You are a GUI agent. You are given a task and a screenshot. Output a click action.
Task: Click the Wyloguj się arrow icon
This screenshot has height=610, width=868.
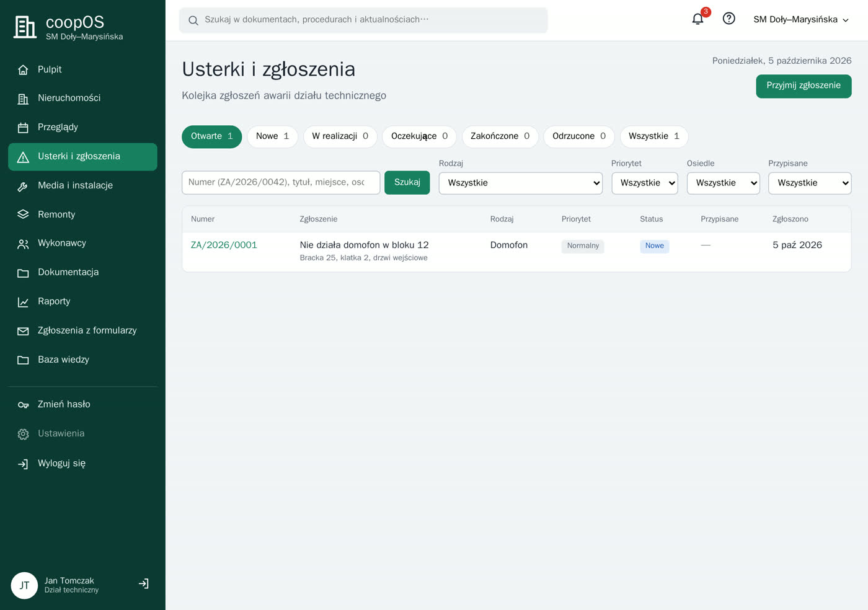point(23,464)
